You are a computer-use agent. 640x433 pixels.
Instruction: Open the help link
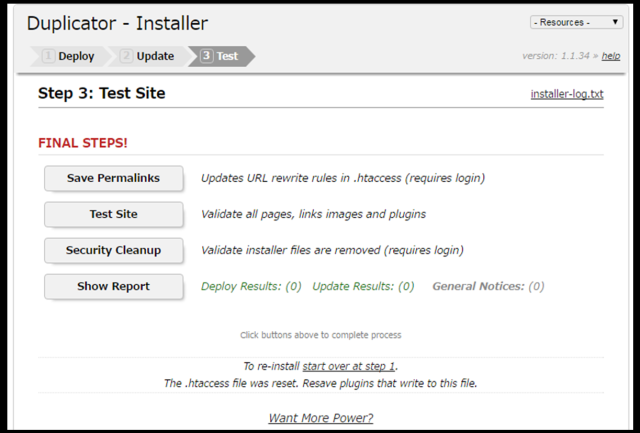click(x=611, y=56)
